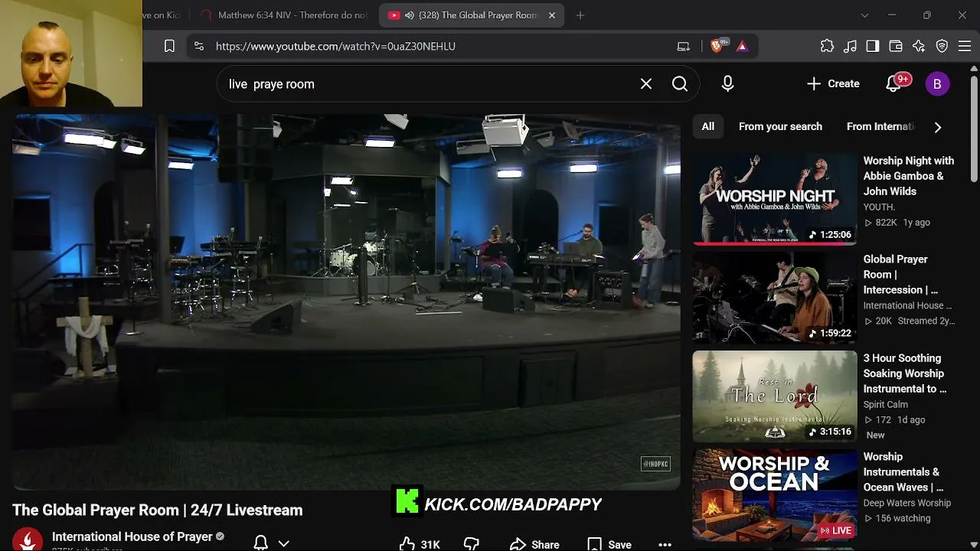
Task: Open YouTube notifications bell
Action: point(895,83)
